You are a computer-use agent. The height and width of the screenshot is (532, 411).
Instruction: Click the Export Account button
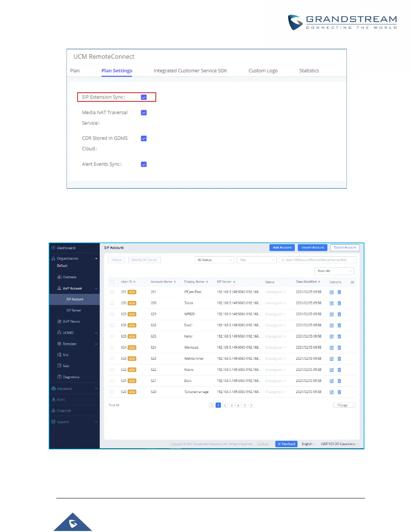(345, 248)
